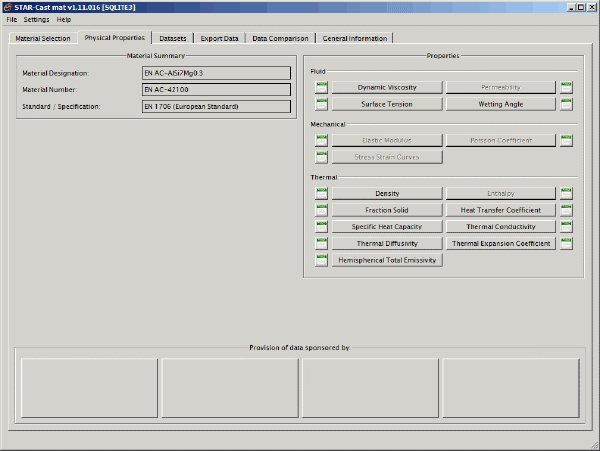Click the table icon next to Fraction Solid
Screen dimensions: 600x451
point(322,210)
